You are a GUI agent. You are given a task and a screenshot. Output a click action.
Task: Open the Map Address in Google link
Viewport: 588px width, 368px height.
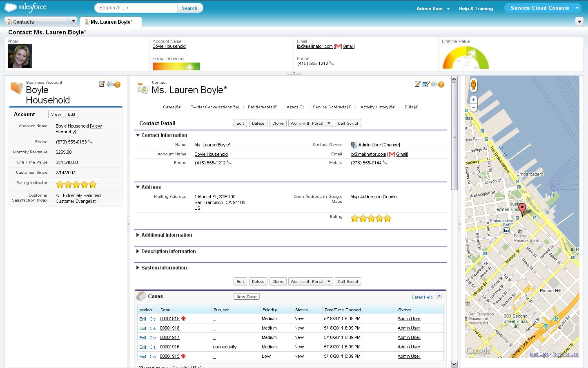tap(373, 197)
